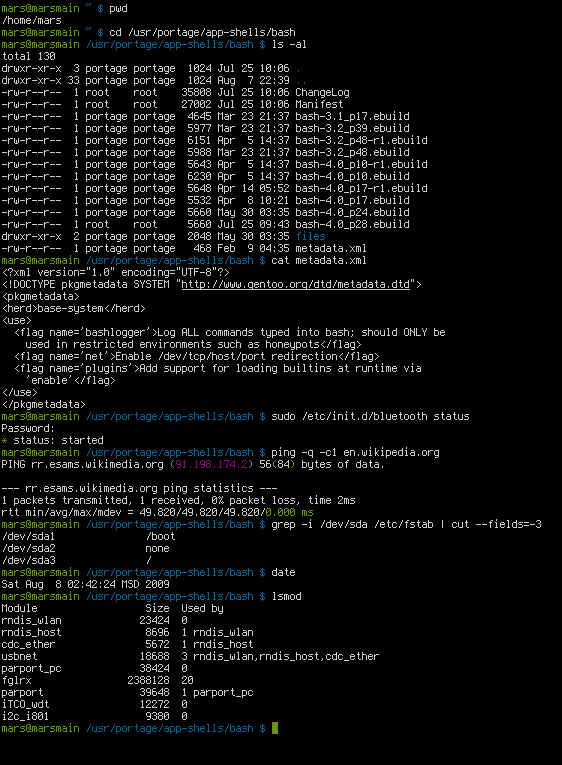
Task: Click the Manifest filename in listing
Action: pos(319,104)
